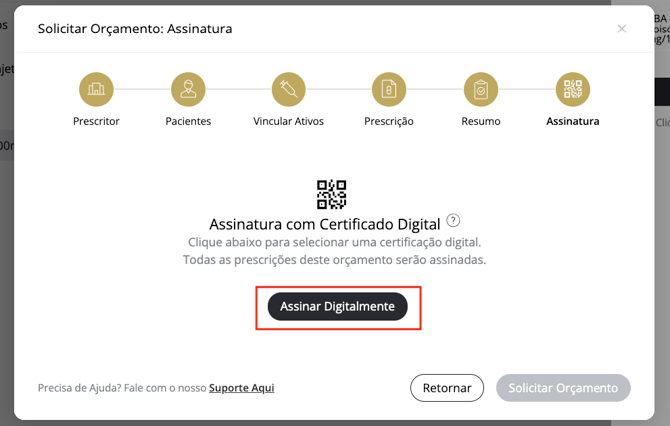Click the Resumo clipboard icon
This screenshot has height=426, width=670.
pyautogui.click(x=481, y=89)
